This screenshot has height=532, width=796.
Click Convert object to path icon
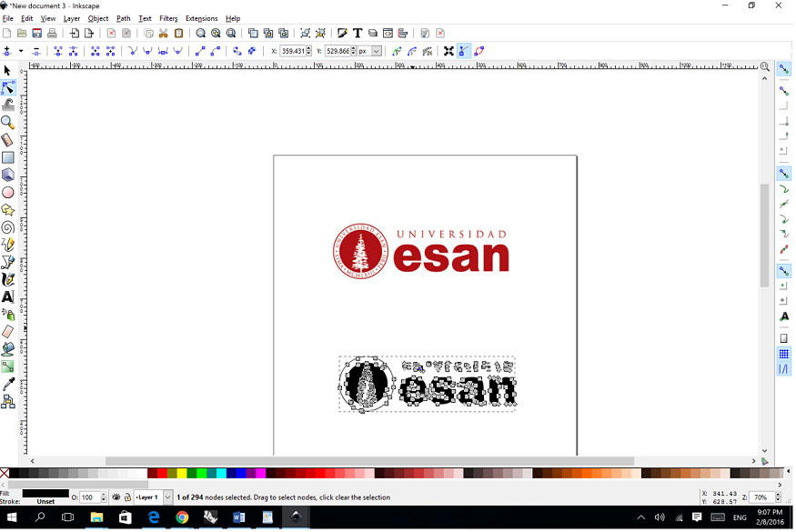[237, 51]
